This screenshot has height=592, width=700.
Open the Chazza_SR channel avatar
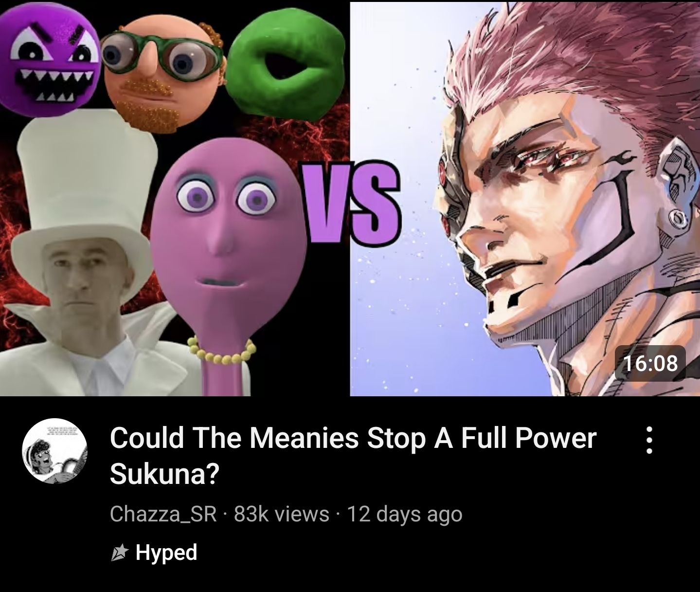coord(55,451)
